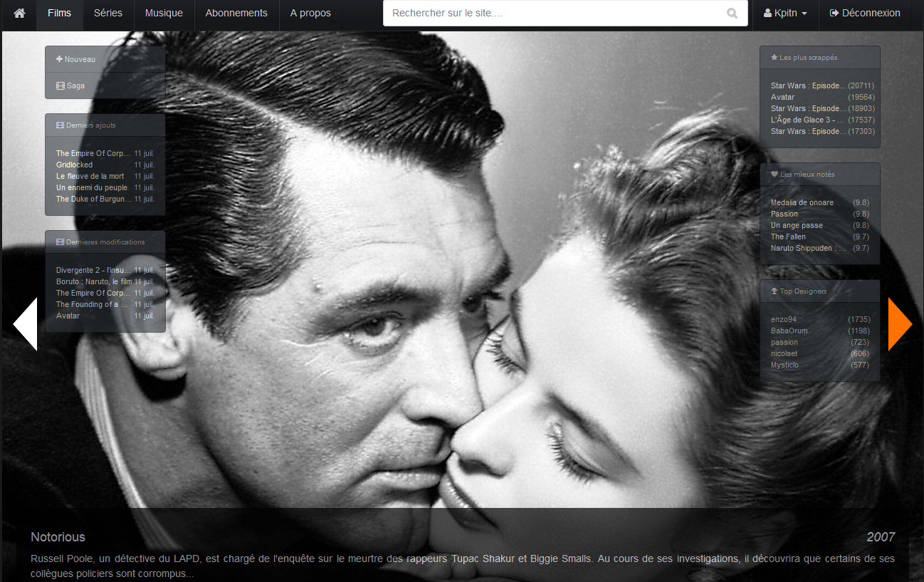View designer passion with 723
The width and height of the screenshot is (924, 582).
point(784,342)
